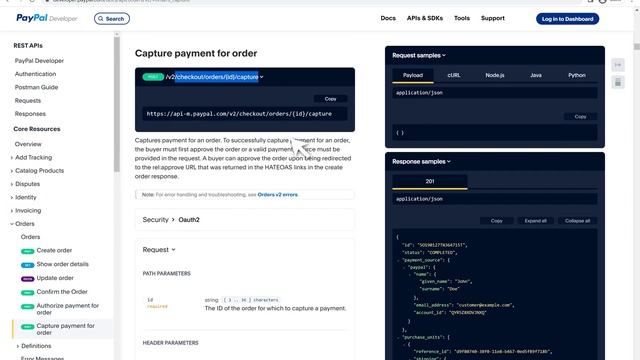Click the arrow-bar panel icon right of Request samples

618,65
